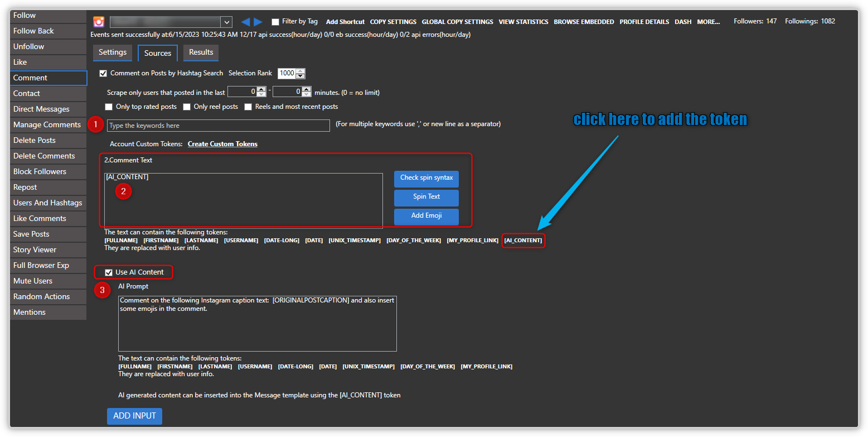Click the hashtag keywords input field
The height and width of the screenshot is (437, 868).
tap(218, 126)
